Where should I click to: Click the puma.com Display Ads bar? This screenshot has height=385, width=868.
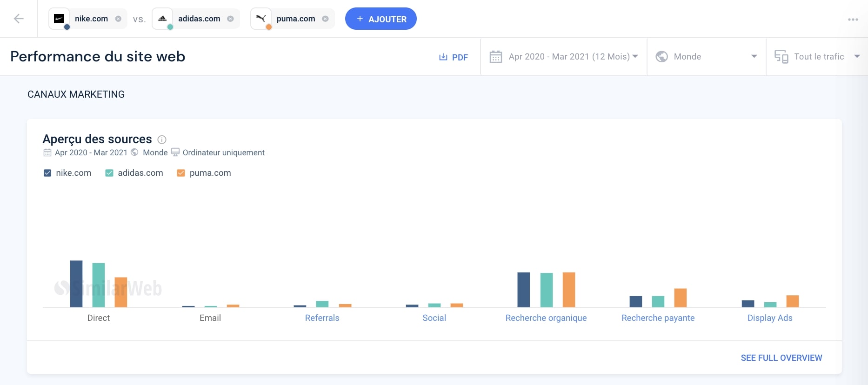tap(793, 301)
